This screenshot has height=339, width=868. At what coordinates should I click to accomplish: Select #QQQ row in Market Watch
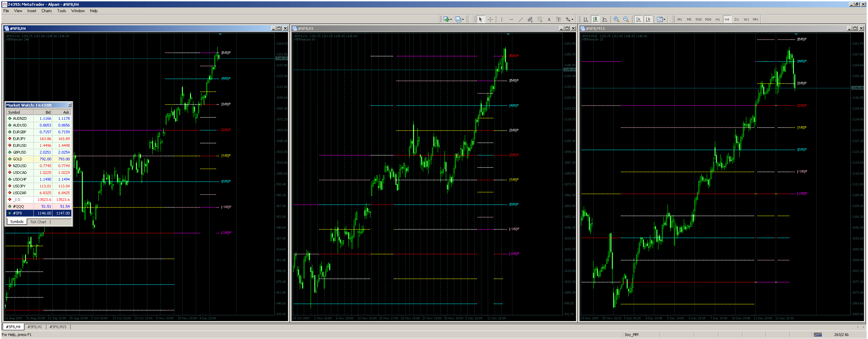39,206
